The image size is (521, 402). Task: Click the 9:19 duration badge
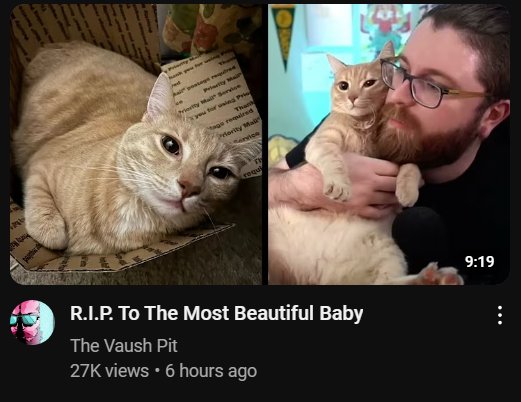[479, 262]
